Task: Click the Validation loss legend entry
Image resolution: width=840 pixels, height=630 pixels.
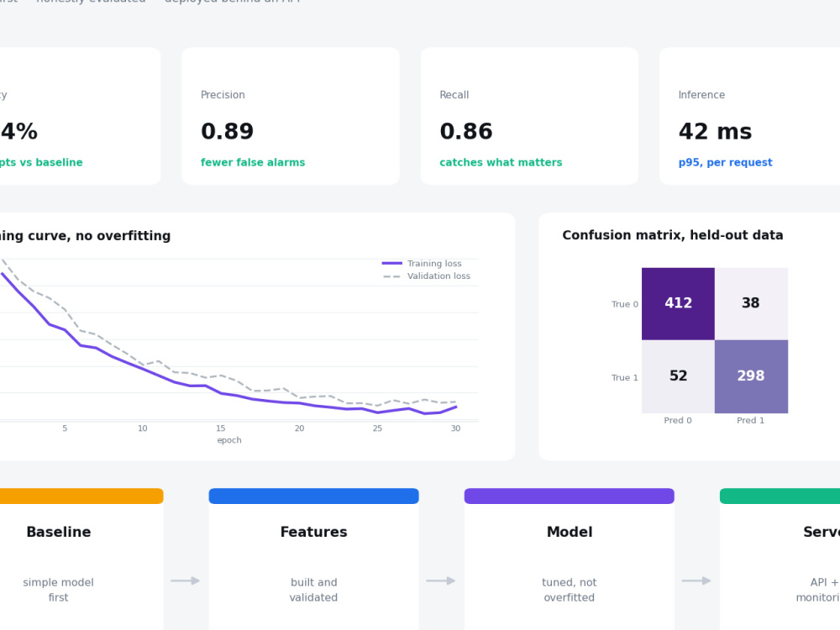Action: coord(426,276)
